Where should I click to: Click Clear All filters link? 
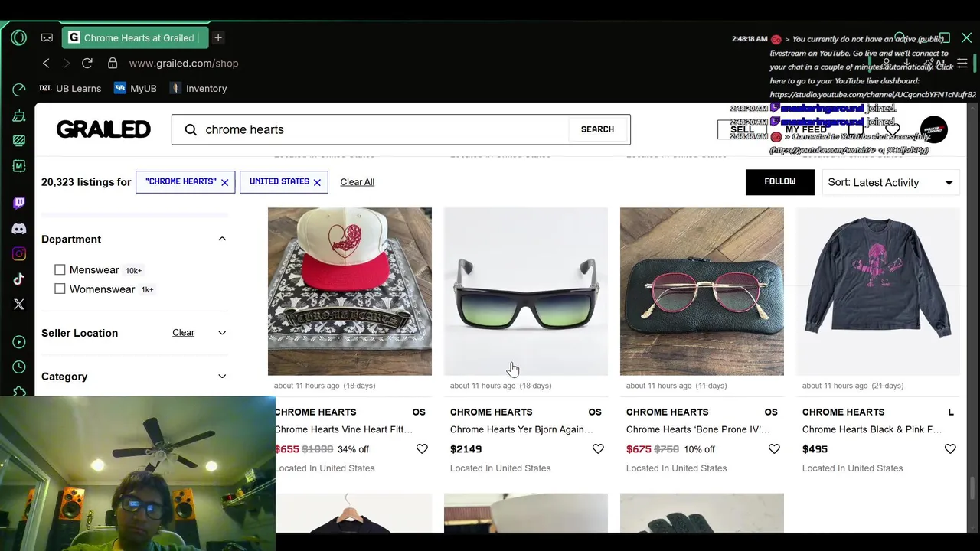tap(357, 182)
